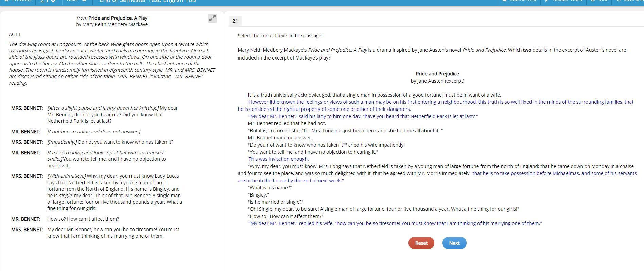This screenshot has height=271, width=644.
Task: Click the excerpt line "What is his name?"
Action: tap(270, 188)
